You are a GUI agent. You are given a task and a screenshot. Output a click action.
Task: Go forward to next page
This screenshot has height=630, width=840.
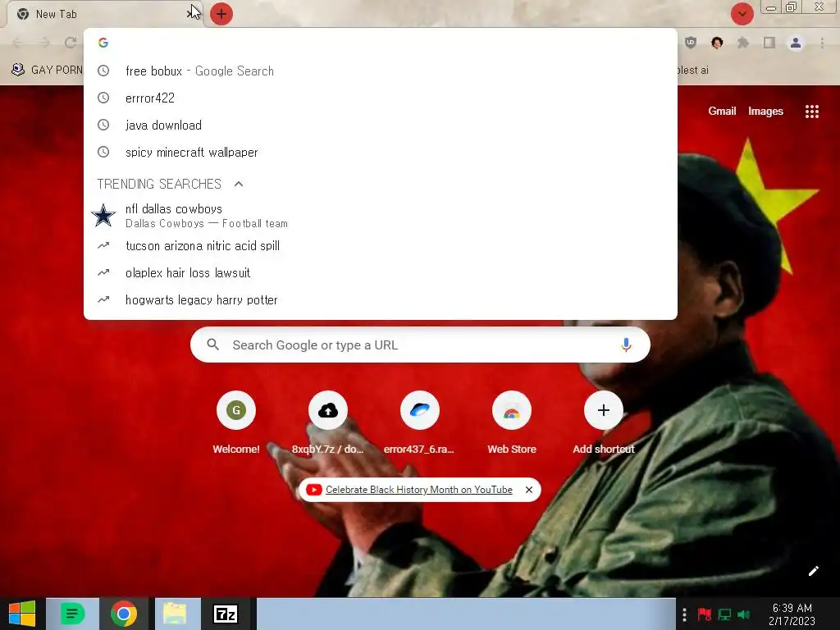coord(44,43)
